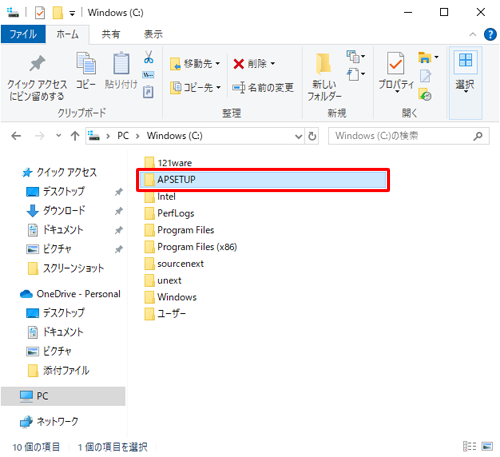500x457 pixels.
Task: Open the Easy access dropdown
Action: click(x=355, y=74)
